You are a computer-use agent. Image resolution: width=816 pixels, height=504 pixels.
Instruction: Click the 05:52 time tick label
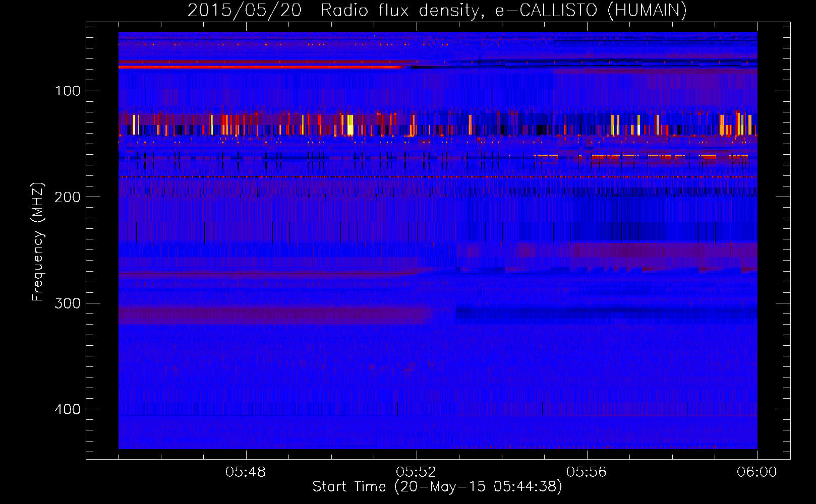tap(416, 472)
